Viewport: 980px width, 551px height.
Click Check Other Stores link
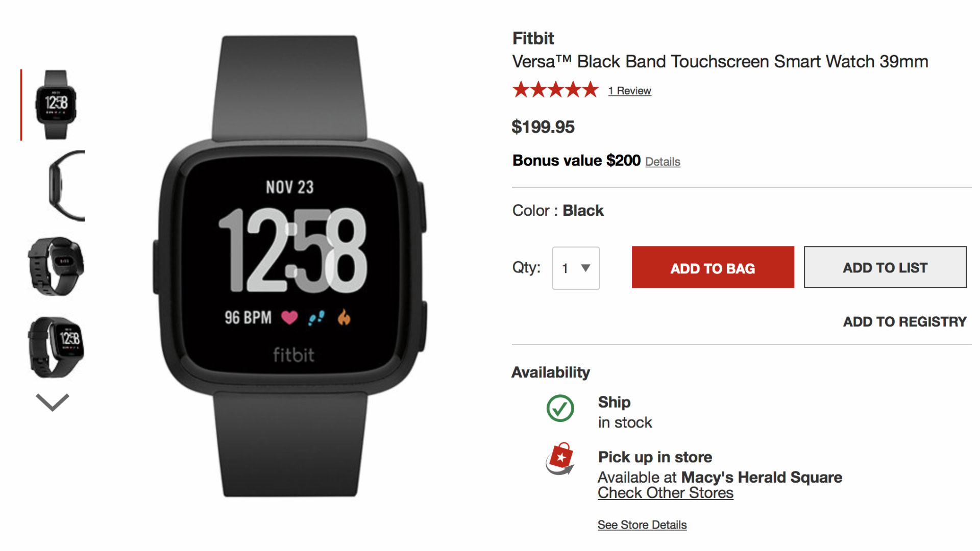[x=666, y=493]
